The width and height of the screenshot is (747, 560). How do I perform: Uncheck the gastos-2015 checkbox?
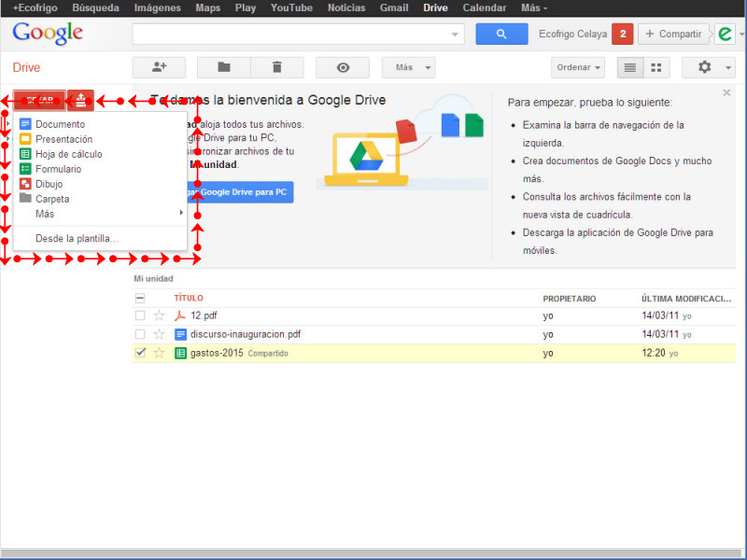[x=140, y=353]
